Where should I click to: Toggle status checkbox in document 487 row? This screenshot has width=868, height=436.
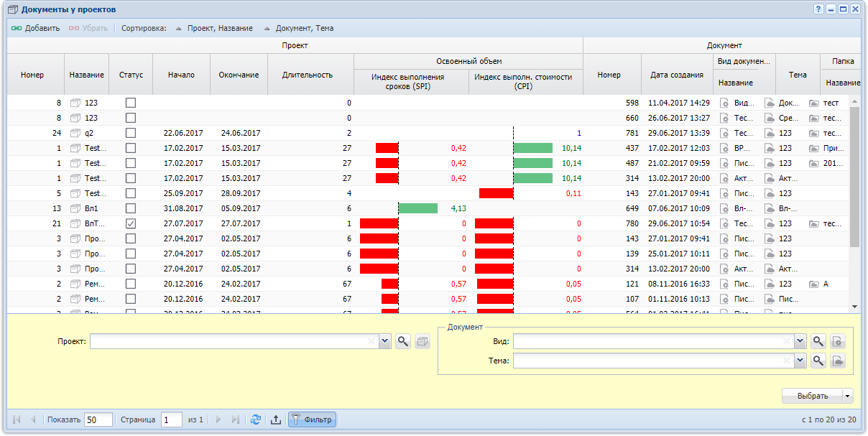tap(131, 163)
